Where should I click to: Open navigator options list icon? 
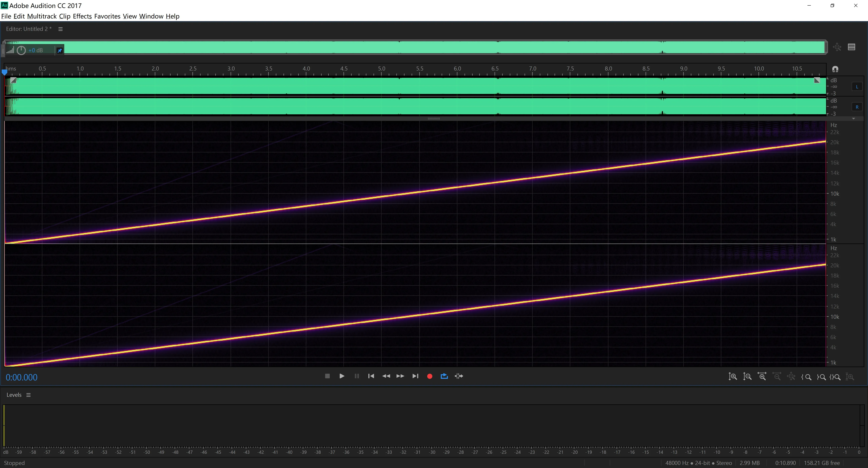pos(852,47)
